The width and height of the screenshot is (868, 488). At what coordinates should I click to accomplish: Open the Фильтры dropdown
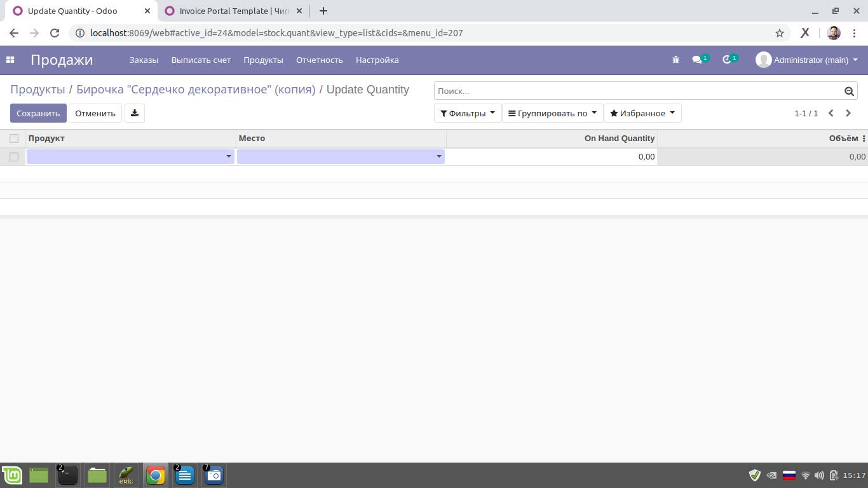(468, 113)
